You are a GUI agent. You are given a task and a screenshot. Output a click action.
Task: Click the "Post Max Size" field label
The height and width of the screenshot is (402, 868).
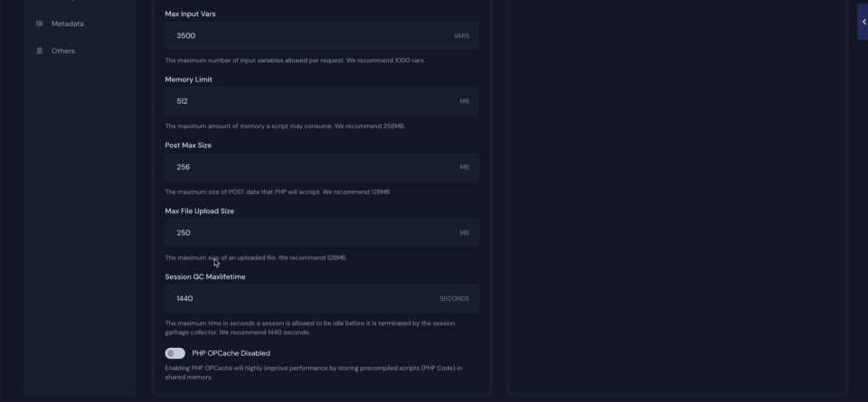[188, 145]
